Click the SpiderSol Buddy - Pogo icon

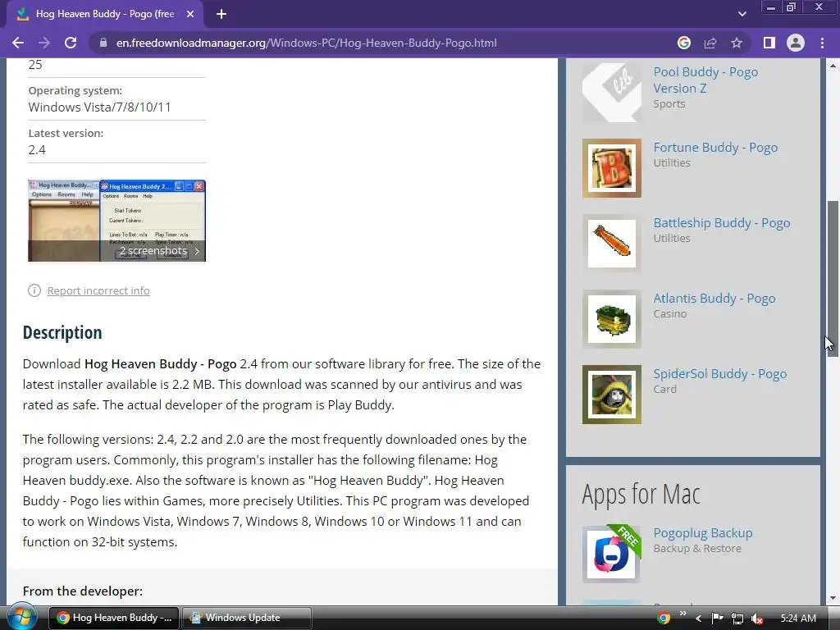coord(612,395)
